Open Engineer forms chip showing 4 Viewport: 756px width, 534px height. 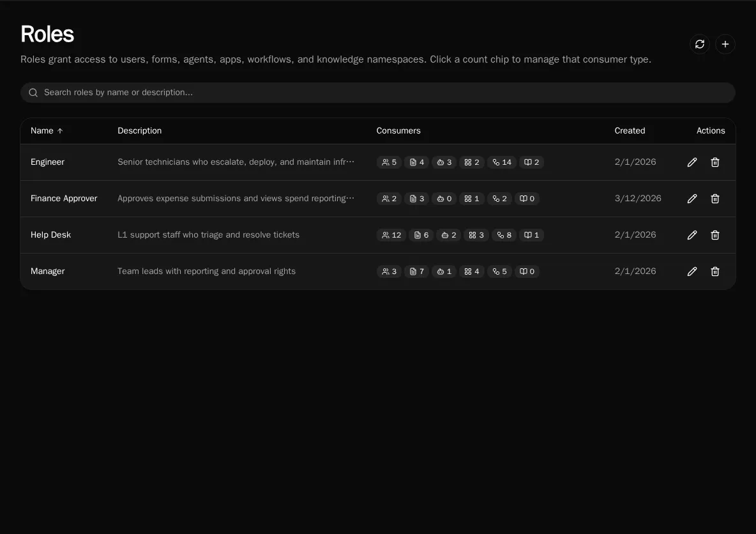[x=416, y=162]
